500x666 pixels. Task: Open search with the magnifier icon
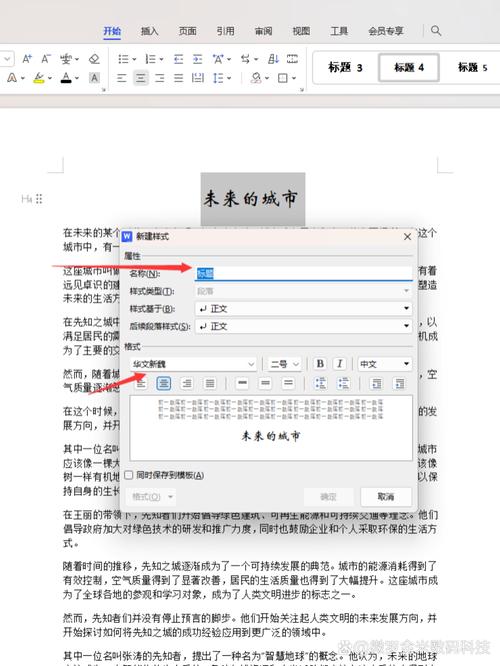[x=436, y=31]
